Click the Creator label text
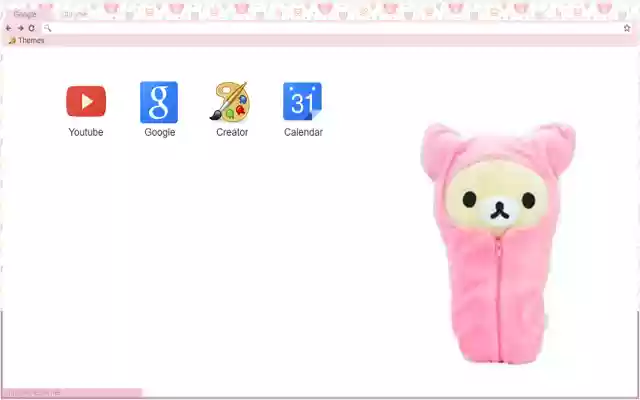The image size is (640, 400). (x=232, y=132)
